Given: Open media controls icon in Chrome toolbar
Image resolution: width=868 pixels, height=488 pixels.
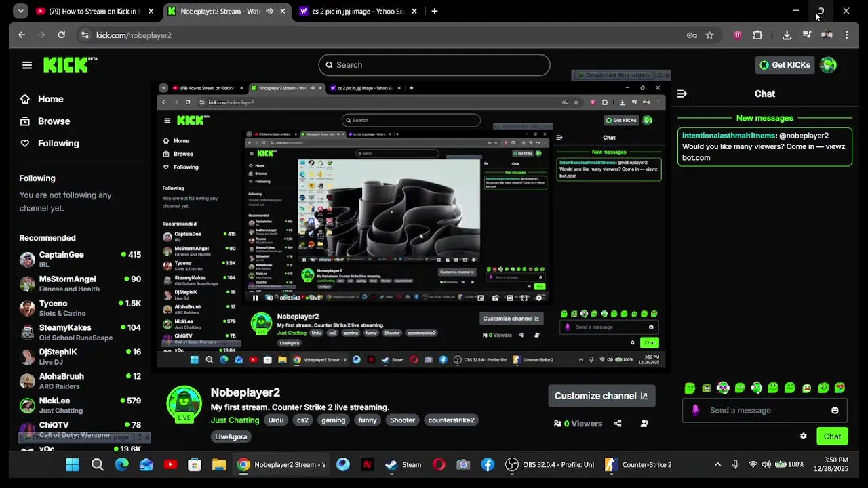Looking at the screenshot, I should 807,35.
